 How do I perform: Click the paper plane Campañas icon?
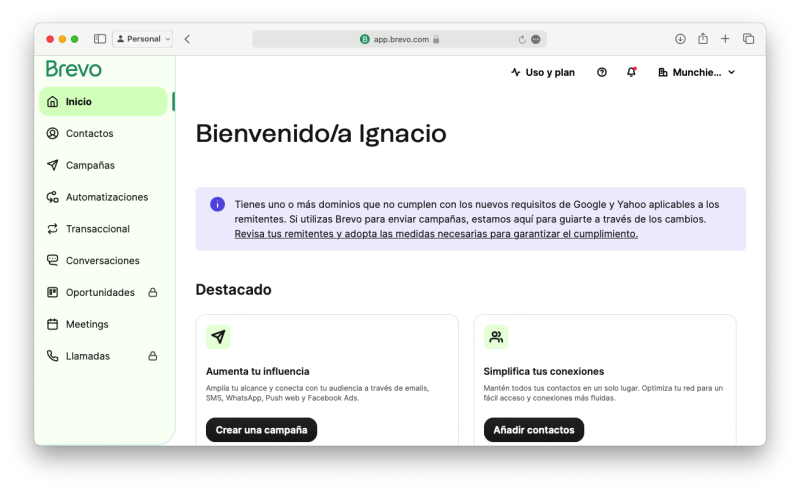coord(53,165)
